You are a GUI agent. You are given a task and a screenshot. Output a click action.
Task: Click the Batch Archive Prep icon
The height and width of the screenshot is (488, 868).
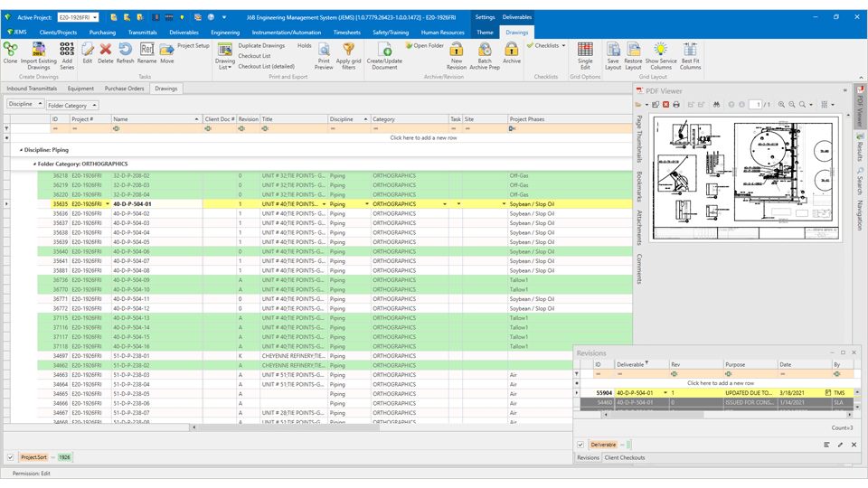485,50
